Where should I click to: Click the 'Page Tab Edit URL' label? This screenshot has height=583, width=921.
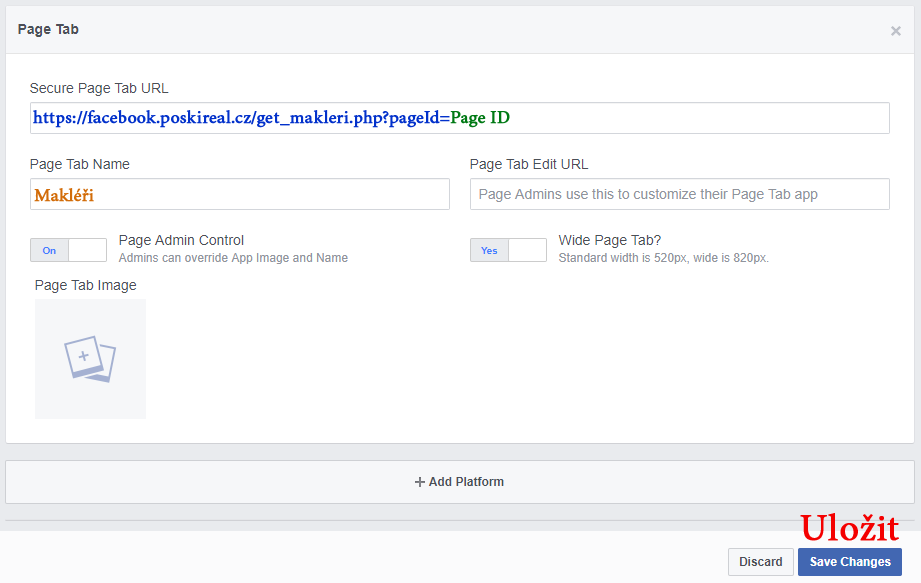tap(529, 164)
